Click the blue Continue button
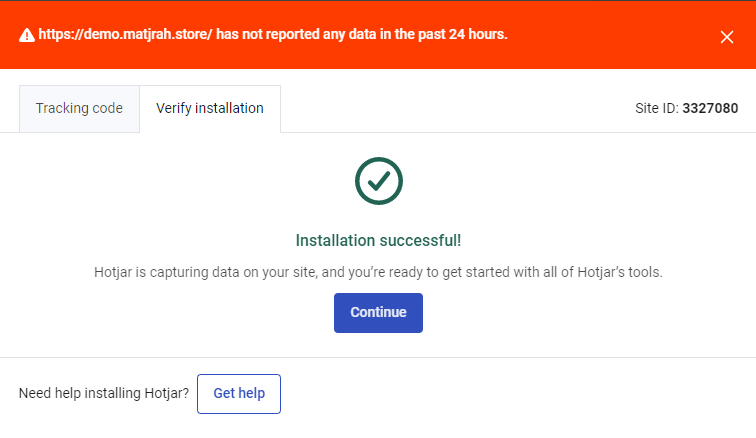The image size is (756, 438). click(378, 313)
